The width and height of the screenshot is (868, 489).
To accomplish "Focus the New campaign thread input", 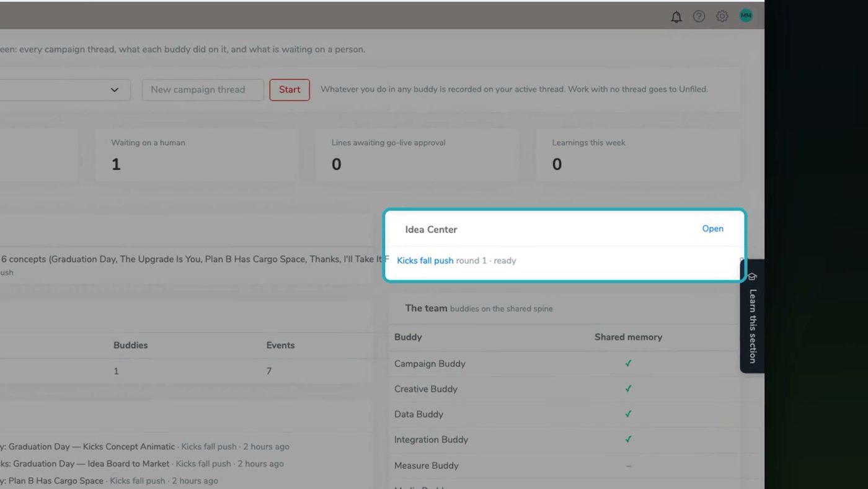I will pos(203,89).
